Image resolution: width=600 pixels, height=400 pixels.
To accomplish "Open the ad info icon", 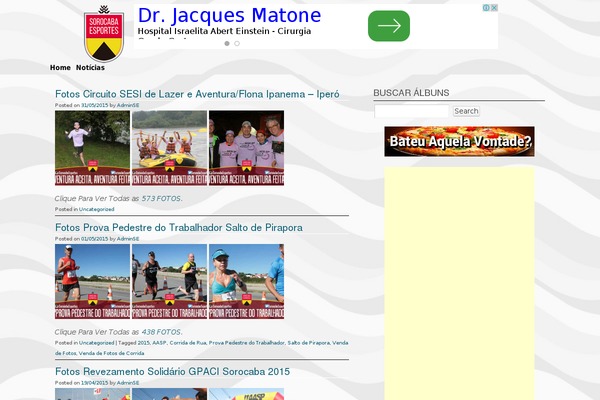I will coord(486,8).
